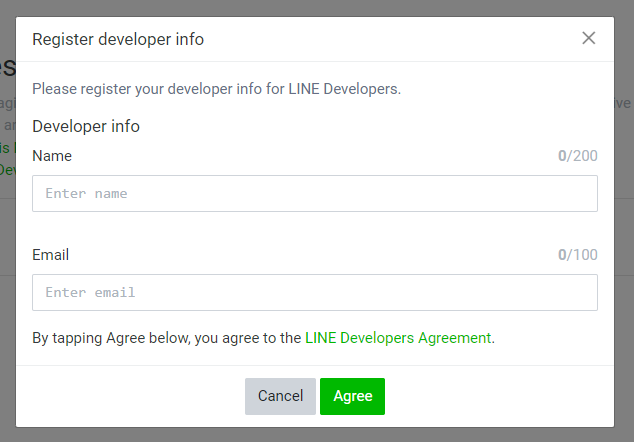The height and width of the screenshot is (442, 634).
Task: Click the dialog footer beside the Agree button
Action: (500, 396)
